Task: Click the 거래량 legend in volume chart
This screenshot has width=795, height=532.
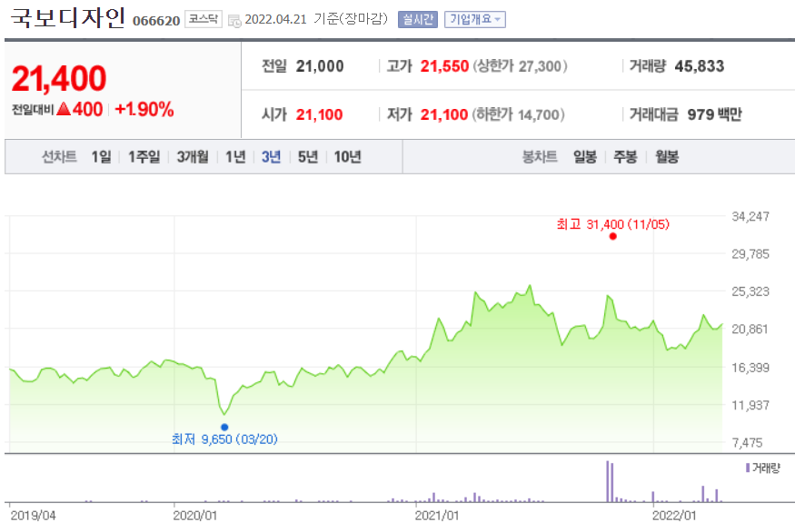Action: click(x=763, y=468)
